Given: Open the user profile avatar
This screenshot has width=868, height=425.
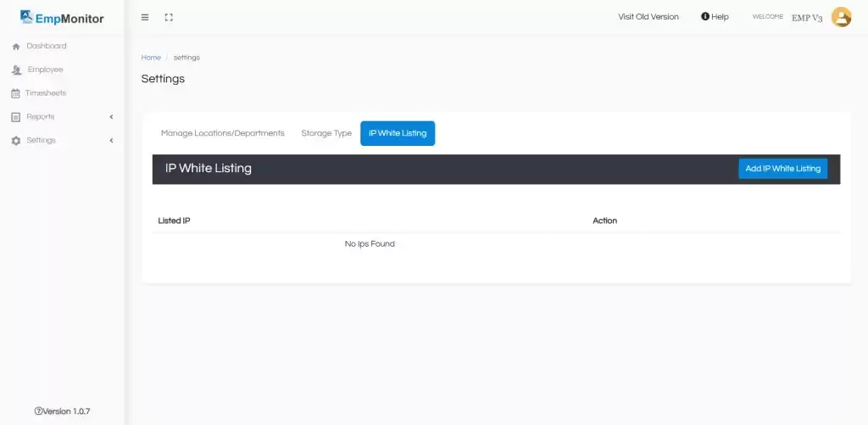Looking at the screenshot, I should [841, 17].
